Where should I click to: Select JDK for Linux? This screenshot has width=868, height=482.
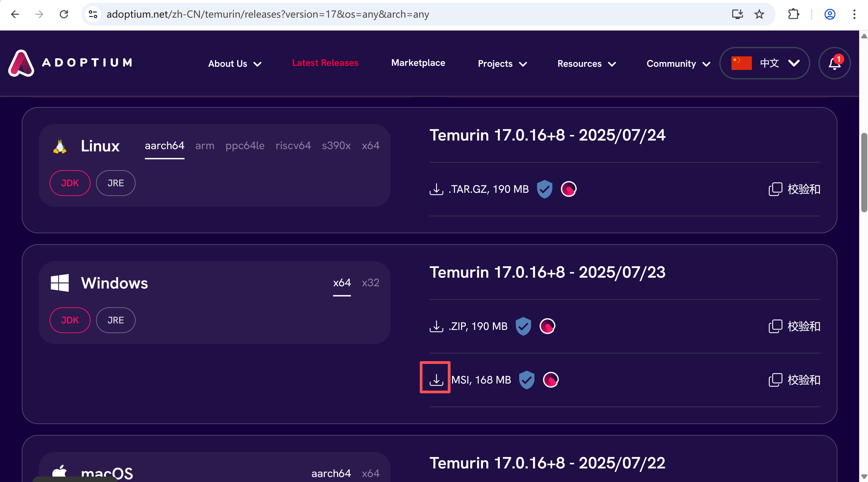pyautogui.click(x=70, y=183)
